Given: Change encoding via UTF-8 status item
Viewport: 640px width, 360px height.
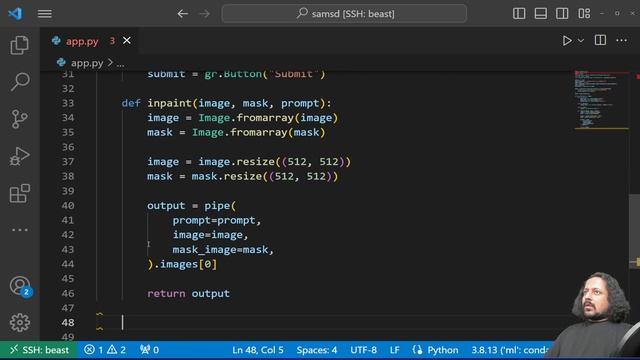Looking at the screenshot, I should pos(363,350).
